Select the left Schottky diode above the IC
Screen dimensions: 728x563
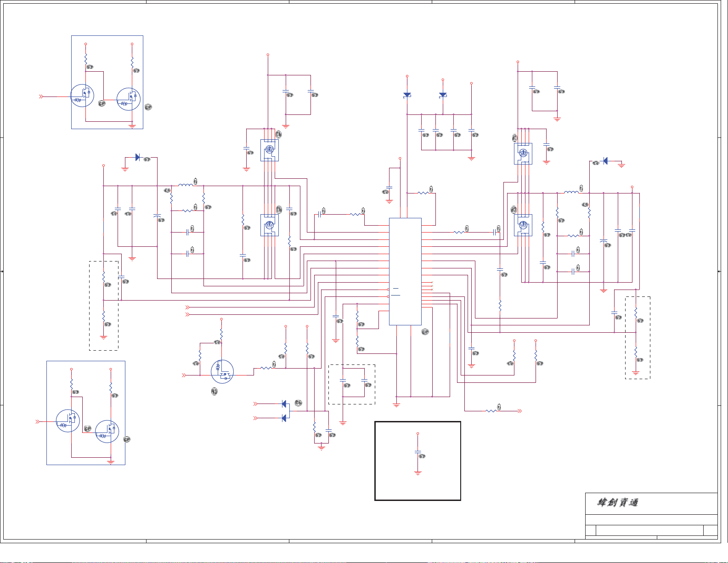coord(407,95)
